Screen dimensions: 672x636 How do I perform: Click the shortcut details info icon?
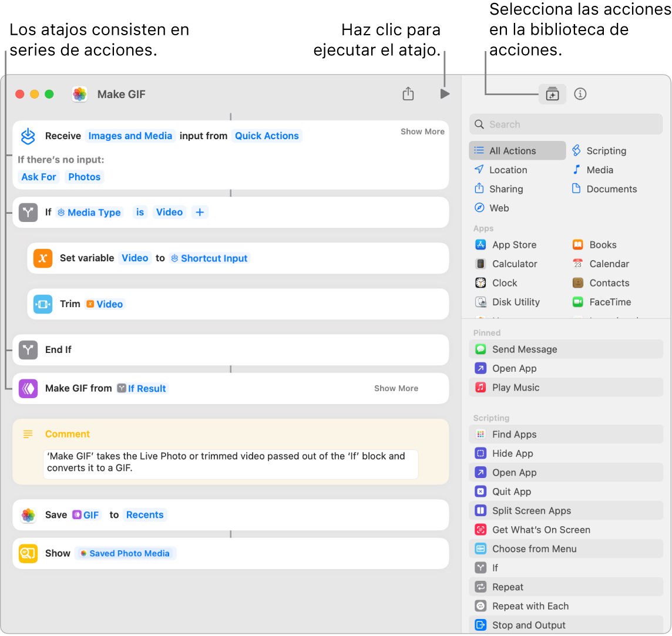click(x=580, y=93)
